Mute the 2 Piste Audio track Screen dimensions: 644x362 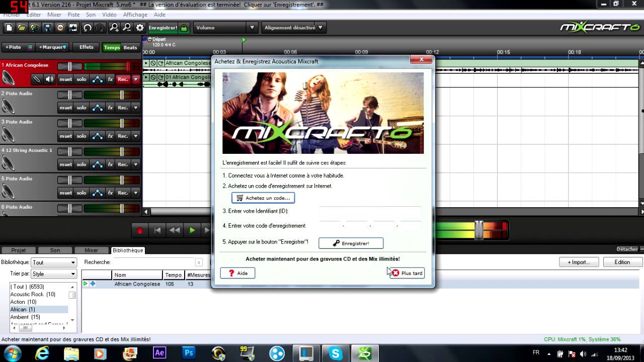tap(66, 108)
